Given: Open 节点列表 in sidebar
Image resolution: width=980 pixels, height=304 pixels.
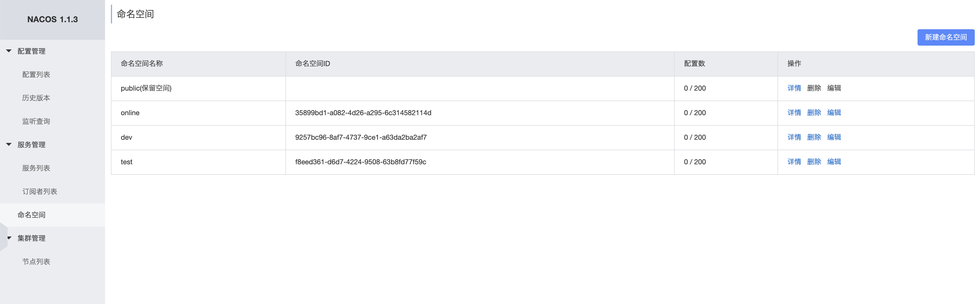Looking at the screenshot, I should (x=36, y=261).
